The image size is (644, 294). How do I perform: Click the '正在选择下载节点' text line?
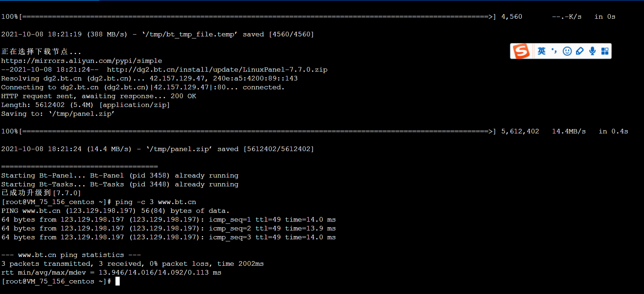41,52
